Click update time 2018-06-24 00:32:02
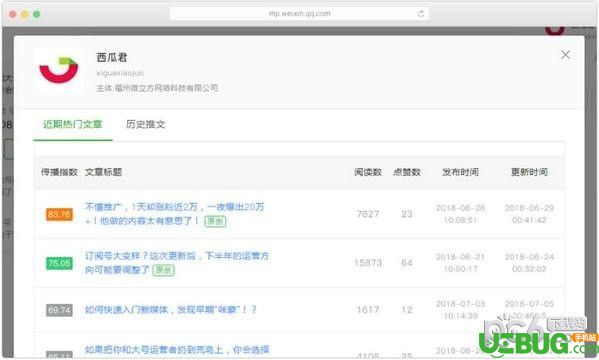Screen dimensions: 599x360 [x=529, y=263]
